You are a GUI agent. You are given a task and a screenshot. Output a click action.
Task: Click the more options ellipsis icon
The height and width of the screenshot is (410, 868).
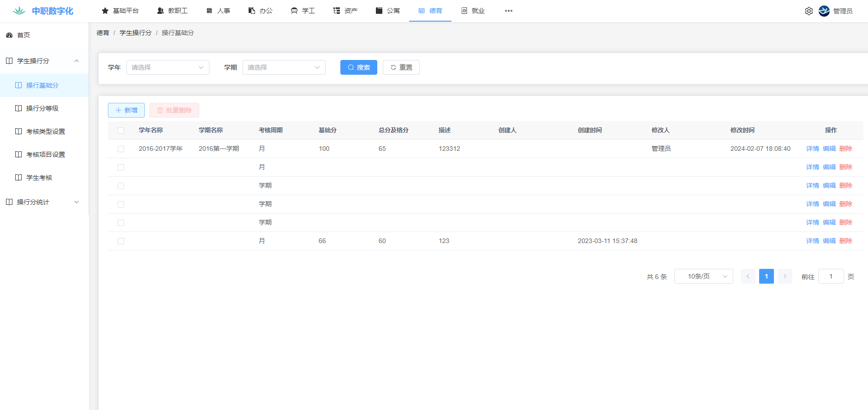509,11
